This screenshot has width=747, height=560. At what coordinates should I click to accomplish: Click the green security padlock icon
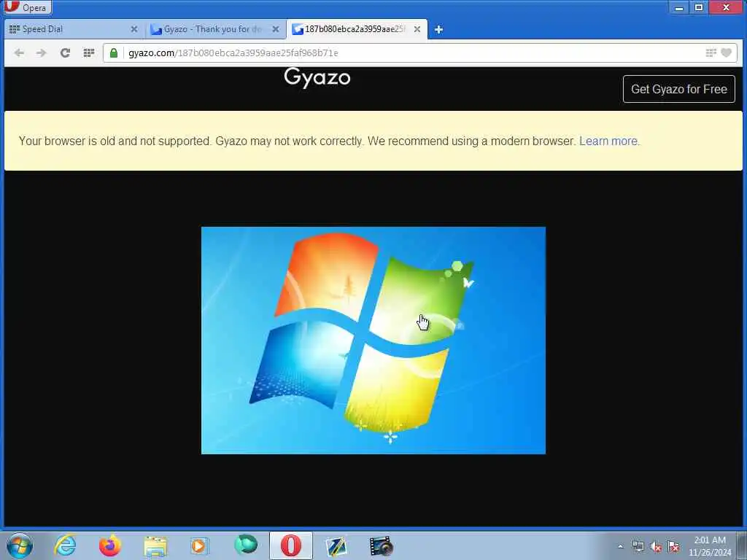click(x=114, y=52)
